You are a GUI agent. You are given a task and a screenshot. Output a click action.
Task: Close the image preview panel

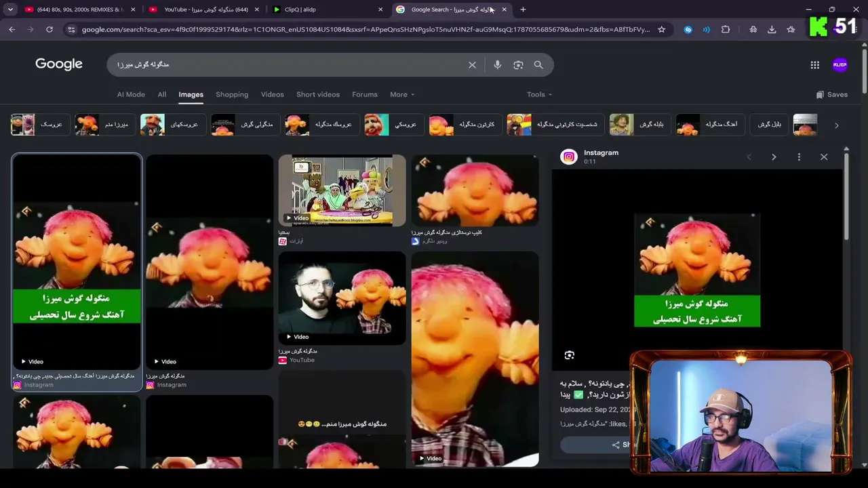pos(824,157)
